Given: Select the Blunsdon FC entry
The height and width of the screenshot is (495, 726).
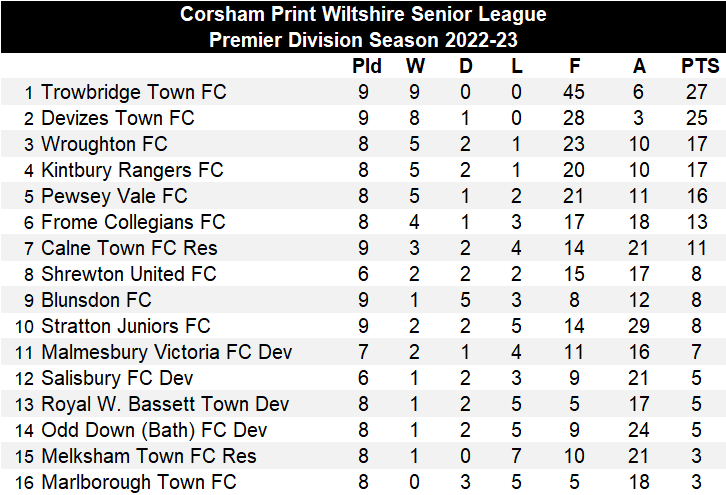Looking at the screenshot, I should pyautogui.click(x=96, y=300).
